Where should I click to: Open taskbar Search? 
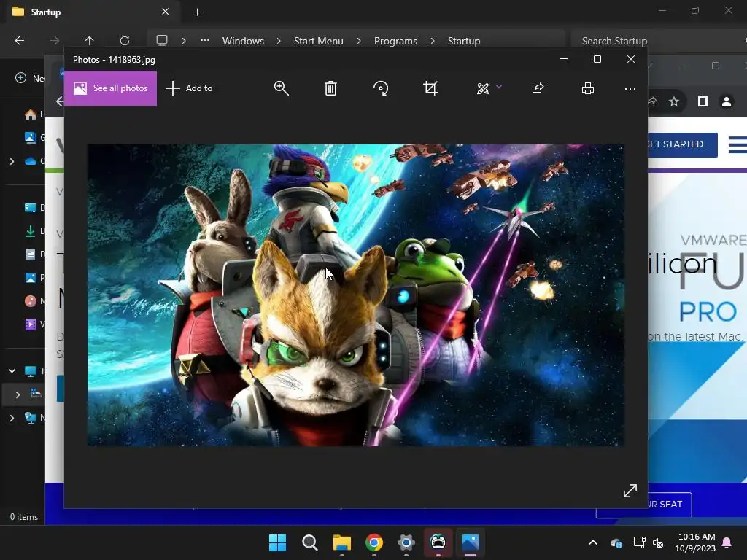point(309,542)
